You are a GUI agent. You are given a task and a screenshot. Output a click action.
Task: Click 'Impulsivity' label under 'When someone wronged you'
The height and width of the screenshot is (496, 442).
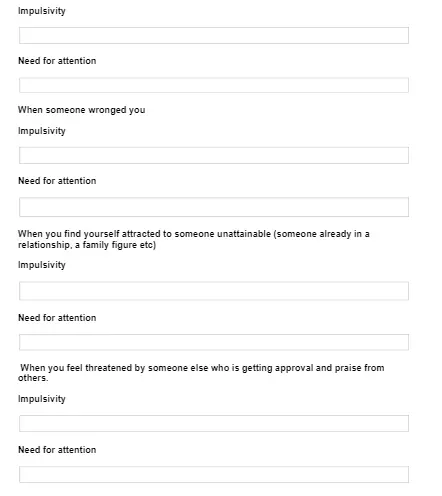(42, 131)
